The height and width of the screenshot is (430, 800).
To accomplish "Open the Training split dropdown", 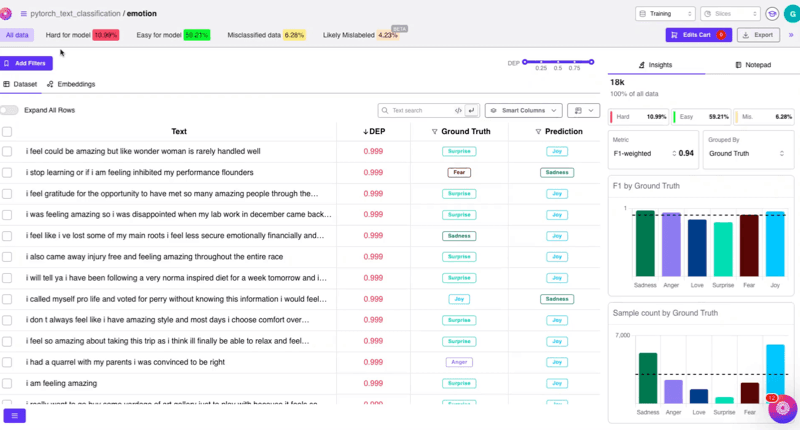I will [665, 14].
